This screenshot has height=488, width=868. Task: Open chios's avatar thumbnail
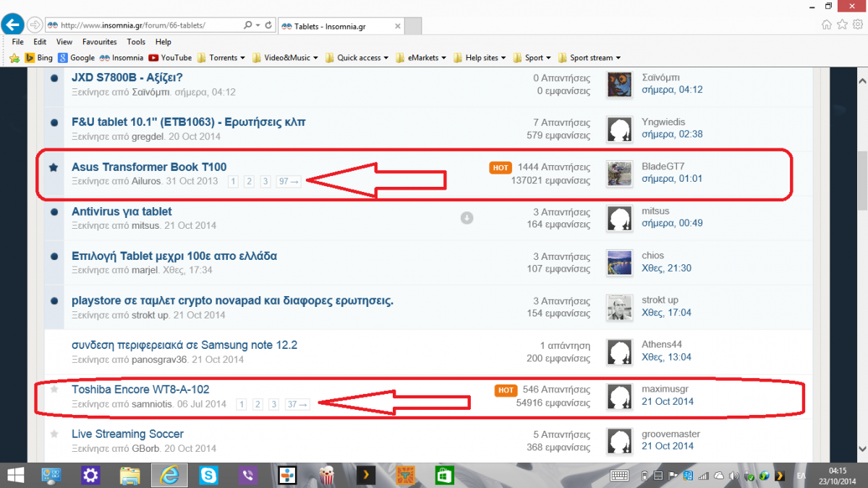tap(619, 262)
